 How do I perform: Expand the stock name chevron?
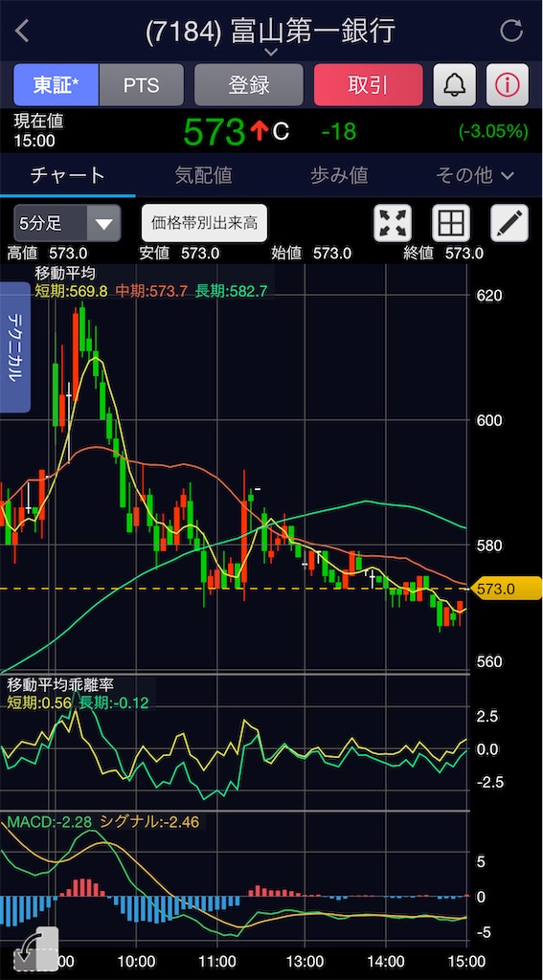click(271, 54)
